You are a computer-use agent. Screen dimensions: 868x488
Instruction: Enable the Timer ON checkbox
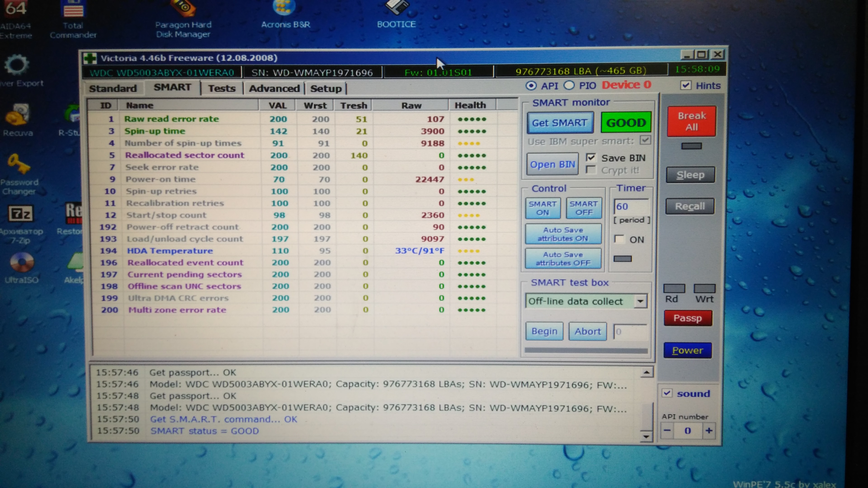pyautogui.click(x=619, y=239)
